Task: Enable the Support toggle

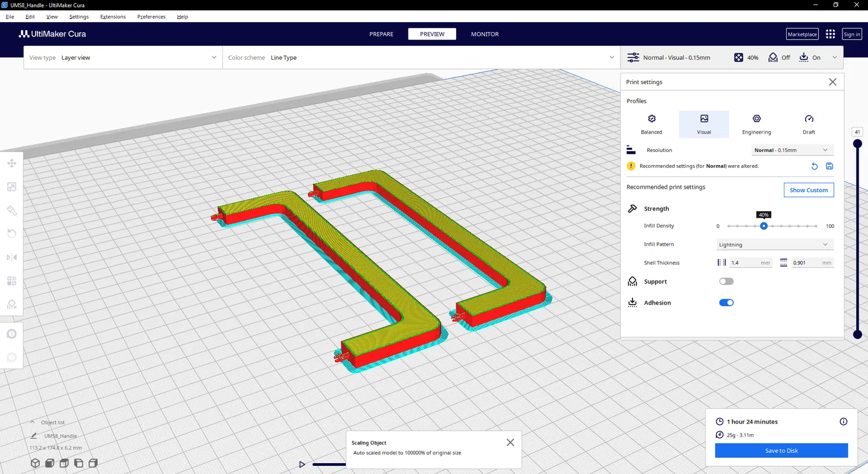Action: point(726,281)
